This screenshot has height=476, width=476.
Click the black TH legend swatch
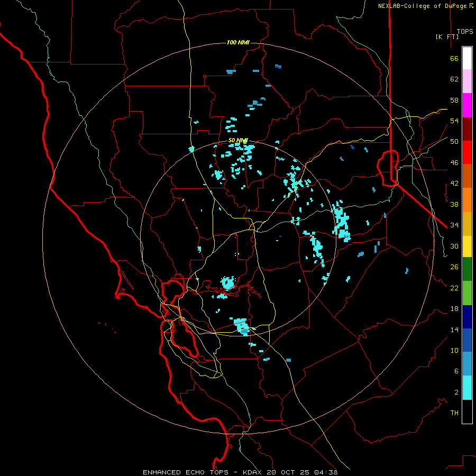point(467,411)
